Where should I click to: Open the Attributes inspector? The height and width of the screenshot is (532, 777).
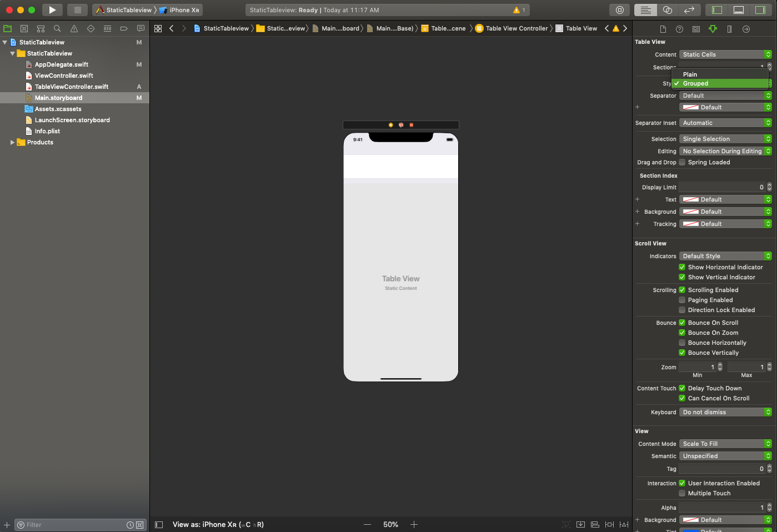[713, 29]
